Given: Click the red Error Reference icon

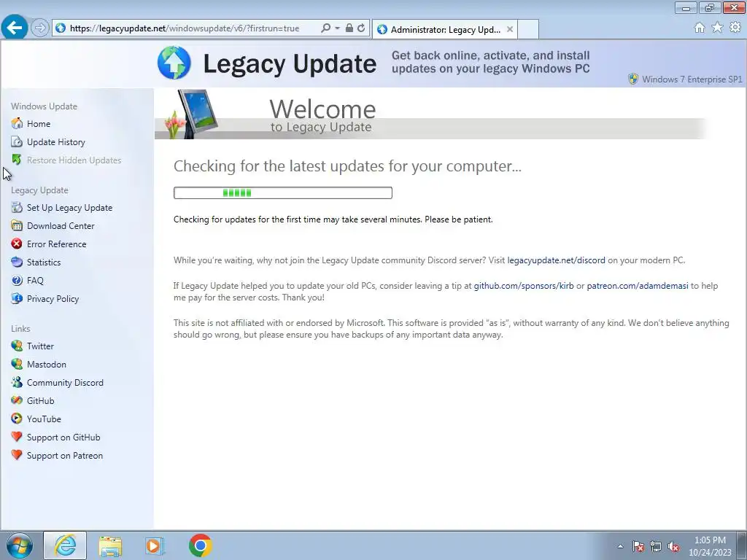Looking at the screenshot, I should click(17, 244).
